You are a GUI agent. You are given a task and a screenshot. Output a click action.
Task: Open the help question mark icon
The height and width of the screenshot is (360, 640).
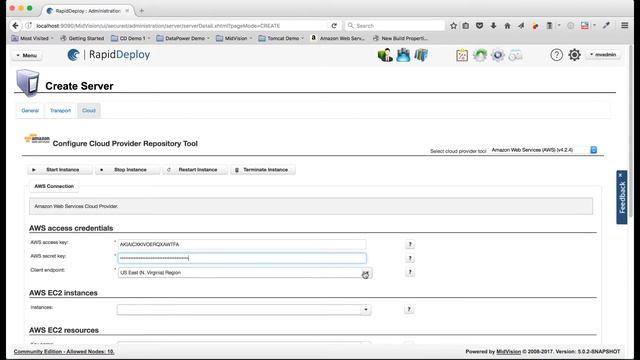pos(556,55)
